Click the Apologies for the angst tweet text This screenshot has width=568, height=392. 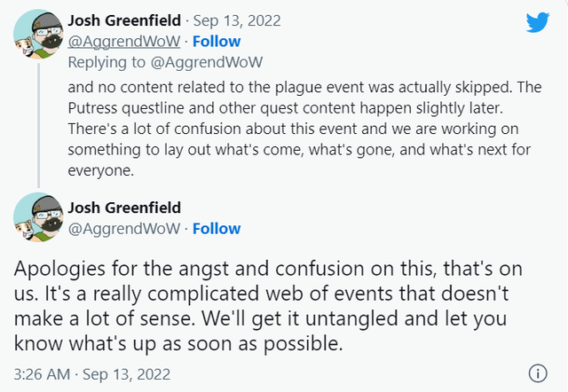click(x=268, y=306)
